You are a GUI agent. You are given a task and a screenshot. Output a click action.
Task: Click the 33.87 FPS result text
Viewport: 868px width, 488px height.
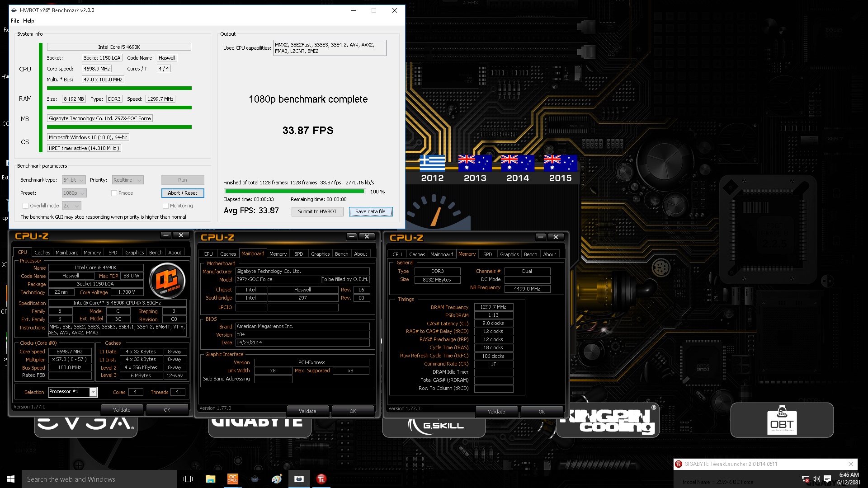[x=308, y=131]
